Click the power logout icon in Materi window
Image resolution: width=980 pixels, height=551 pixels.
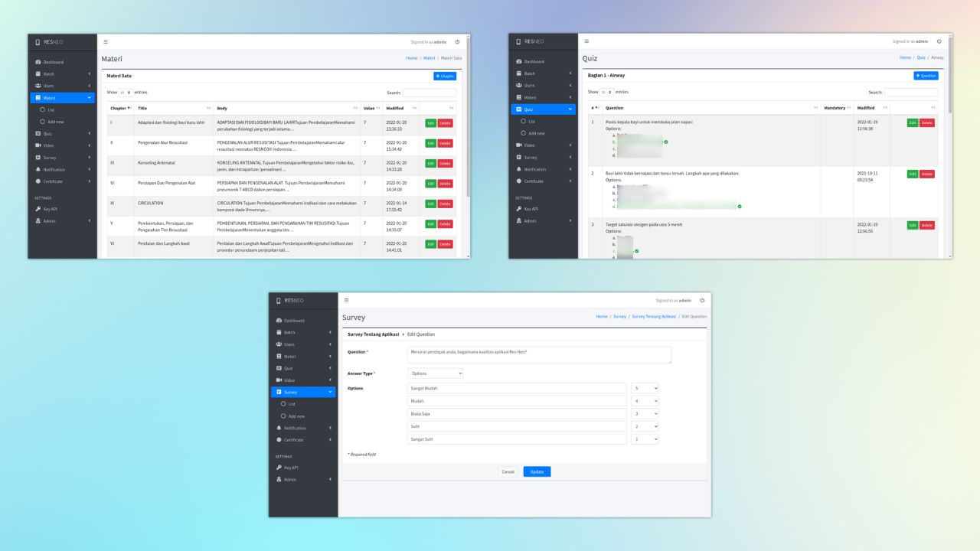click(x=457, y=42)
